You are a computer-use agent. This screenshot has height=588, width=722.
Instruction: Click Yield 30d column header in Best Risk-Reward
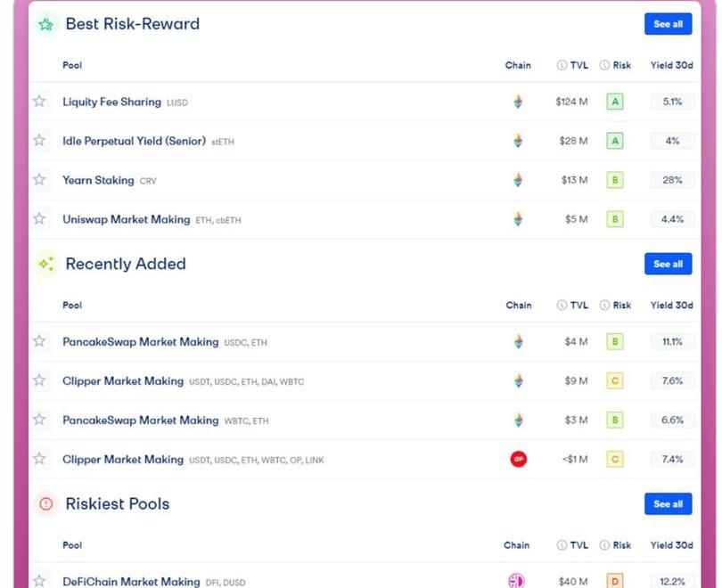pyautogui.click(x=671, y=65)
